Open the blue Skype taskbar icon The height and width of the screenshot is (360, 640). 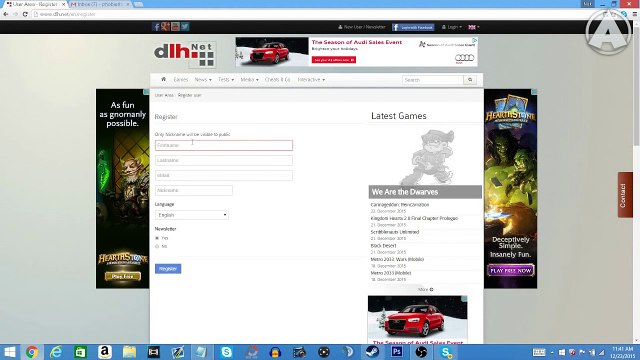click(x=227, y=352)
